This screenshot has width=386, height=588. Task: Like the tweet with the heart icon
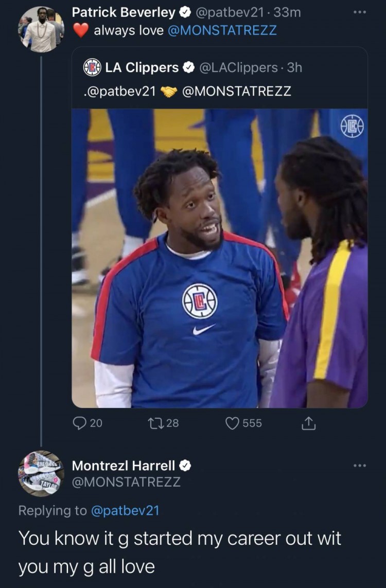click(x=233, y=423)
